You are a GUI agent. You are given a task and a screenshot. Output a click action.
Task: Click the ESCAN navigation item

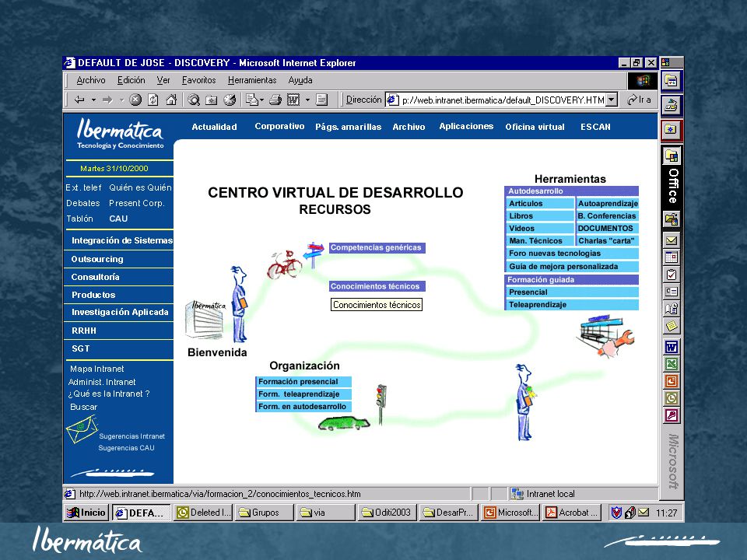pyautogui.click(x=595, y=127)
